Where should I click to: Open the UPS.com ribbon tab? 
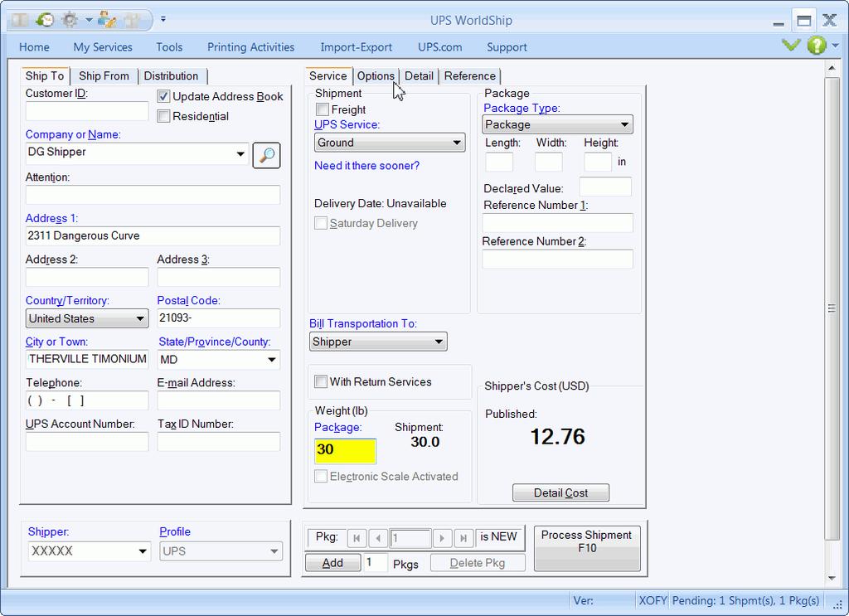440,47
